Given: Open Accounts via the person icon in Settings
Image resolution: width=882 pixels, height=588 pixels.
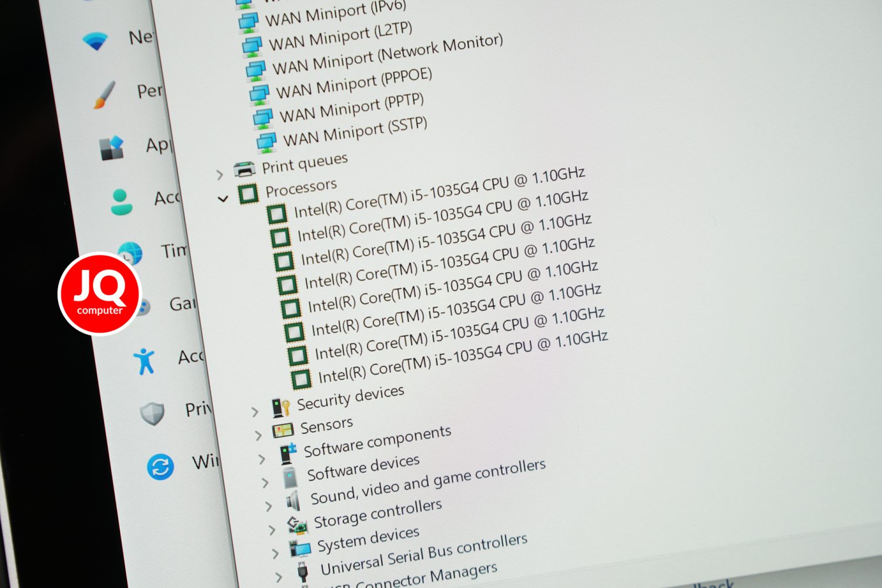Looking at the screenshot, I should 121,201.
